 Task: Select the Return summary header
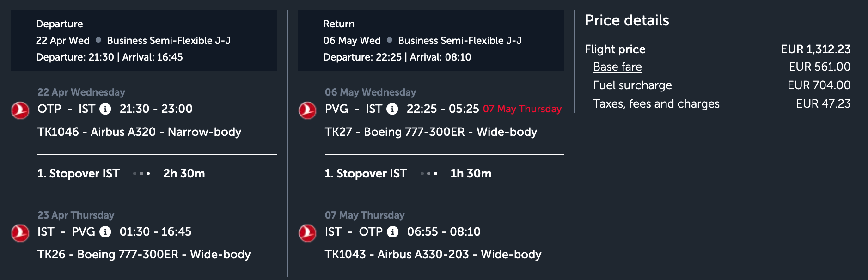[x=431, y=41]
